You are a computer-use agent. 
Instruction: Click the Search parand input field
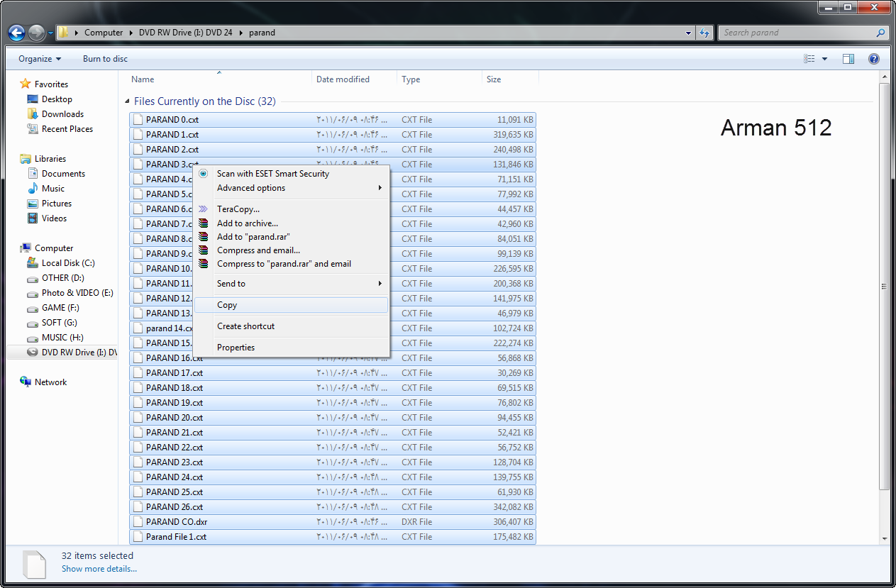point(798,33)
